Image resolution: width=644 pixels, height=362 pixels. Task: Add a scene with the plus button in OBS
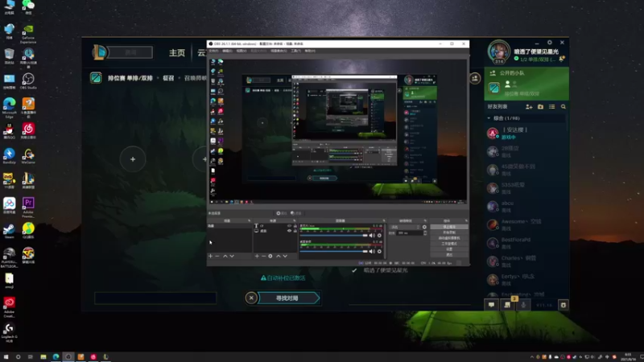tap(211, 256)
